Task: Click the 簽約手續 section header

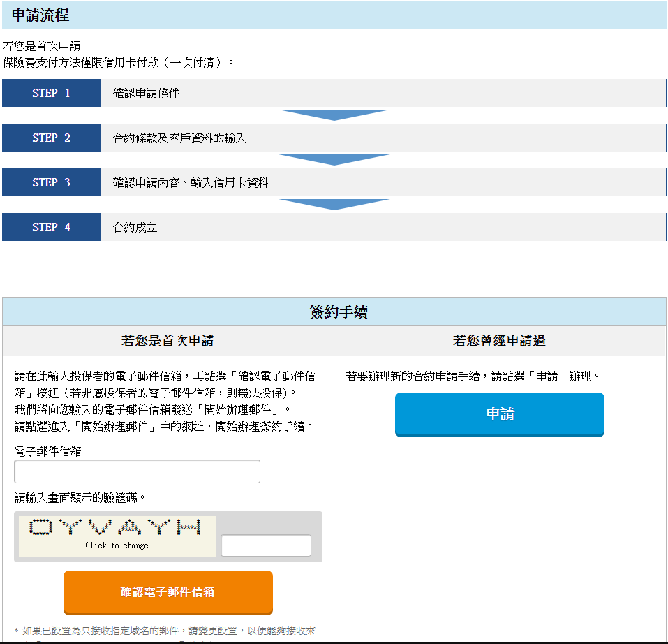Action: point(334,312)
